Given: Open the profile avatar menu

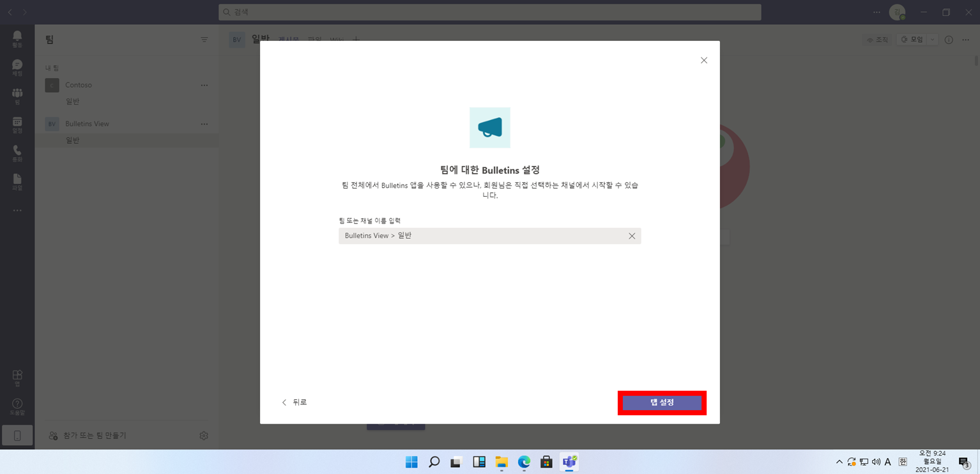Looking at the screenshot, I should click(898, 12).
